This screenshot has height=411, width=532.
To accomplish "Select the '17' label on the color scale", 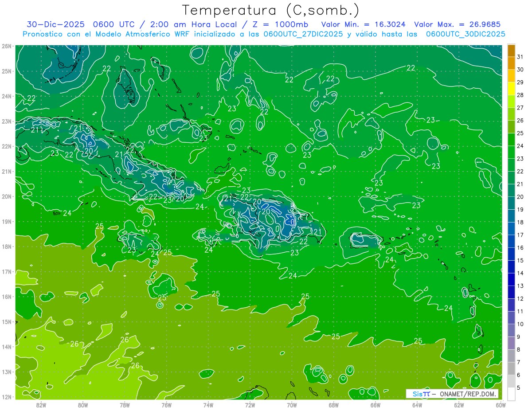I will (520, 235).
